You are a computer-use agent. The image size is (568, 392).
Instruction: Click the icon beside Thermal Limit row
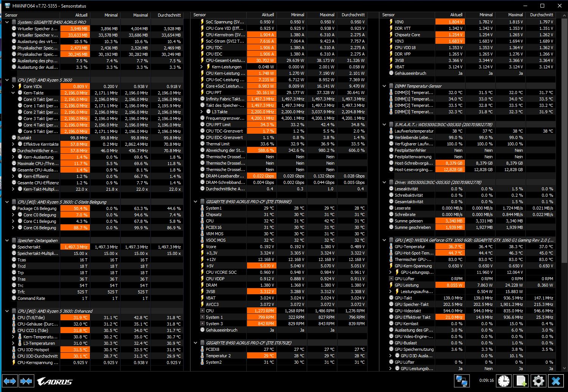(202, 144)
